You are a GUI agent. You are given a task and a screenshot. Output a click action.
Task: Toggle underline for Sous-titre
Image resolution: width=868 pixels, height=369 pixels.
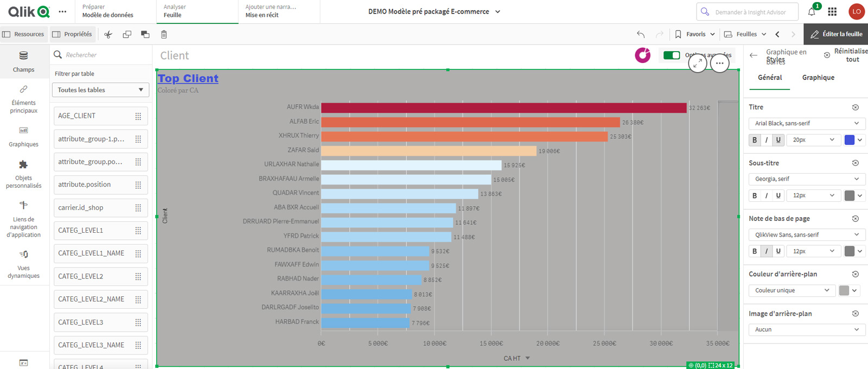(x=778, y=195)
